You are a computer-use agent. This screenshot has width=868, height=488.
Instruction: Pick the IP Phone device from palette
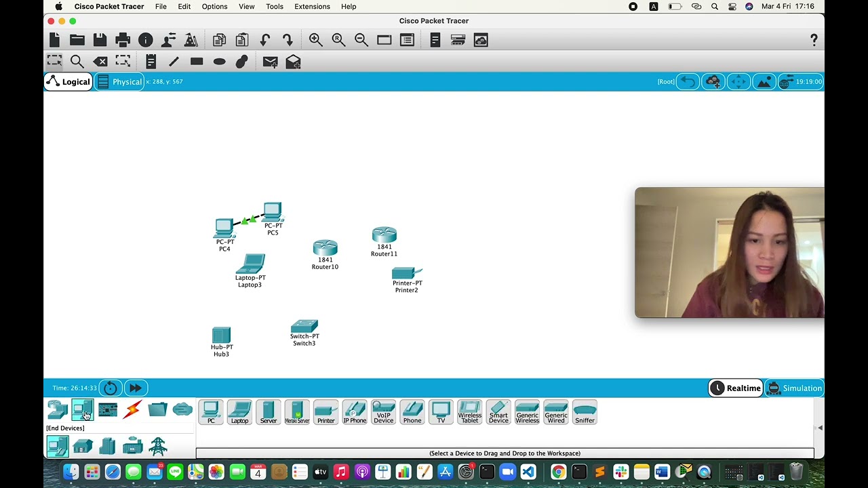[355, 413]
